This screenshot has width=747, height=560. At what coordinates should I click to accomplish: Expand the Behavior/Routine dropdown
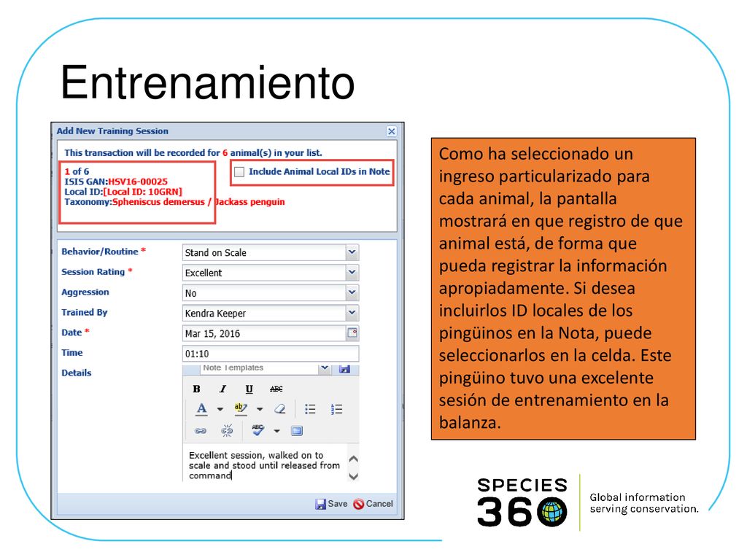pos(352,252)
